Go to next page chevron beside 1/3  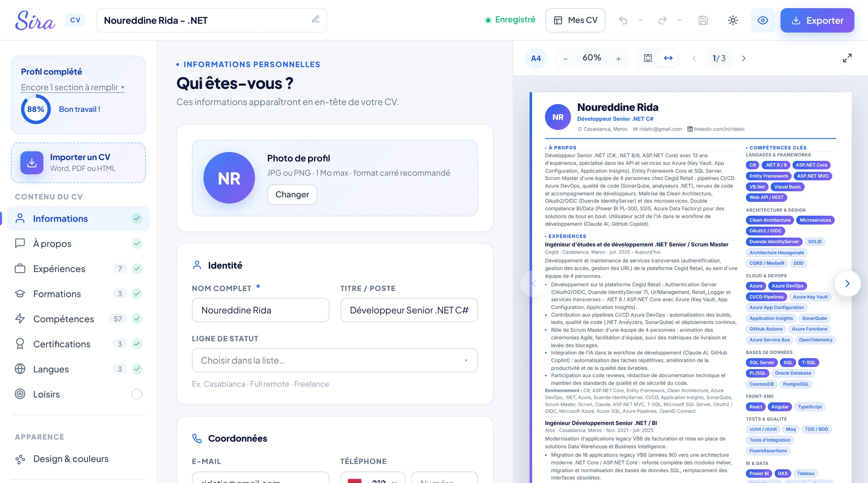click(x=744, y=58)
